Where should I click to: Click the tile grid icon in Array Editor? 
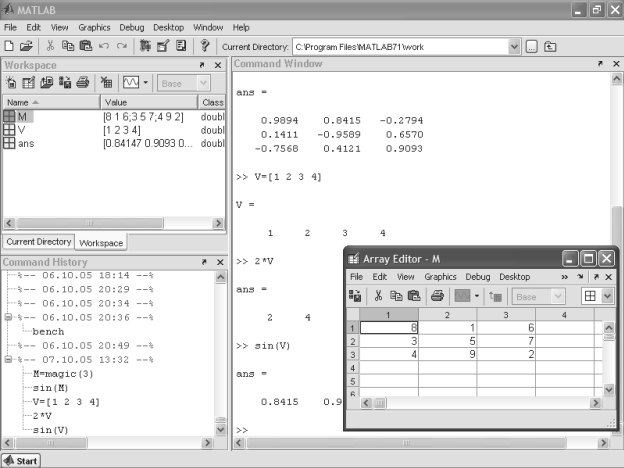pos(591,296)
